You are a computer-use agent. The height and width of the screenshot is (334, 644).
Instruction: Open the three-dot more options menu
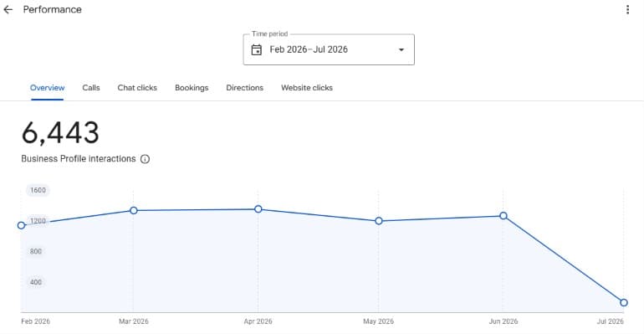tap(627, 9)
